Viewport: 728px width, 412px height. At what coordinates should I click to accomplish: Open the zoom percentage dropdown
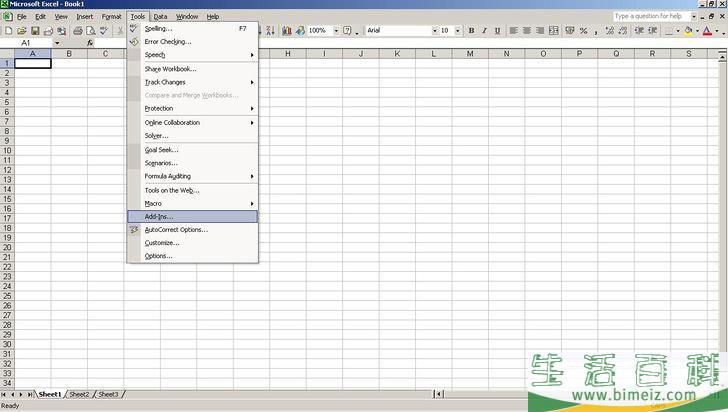point(334,31)
